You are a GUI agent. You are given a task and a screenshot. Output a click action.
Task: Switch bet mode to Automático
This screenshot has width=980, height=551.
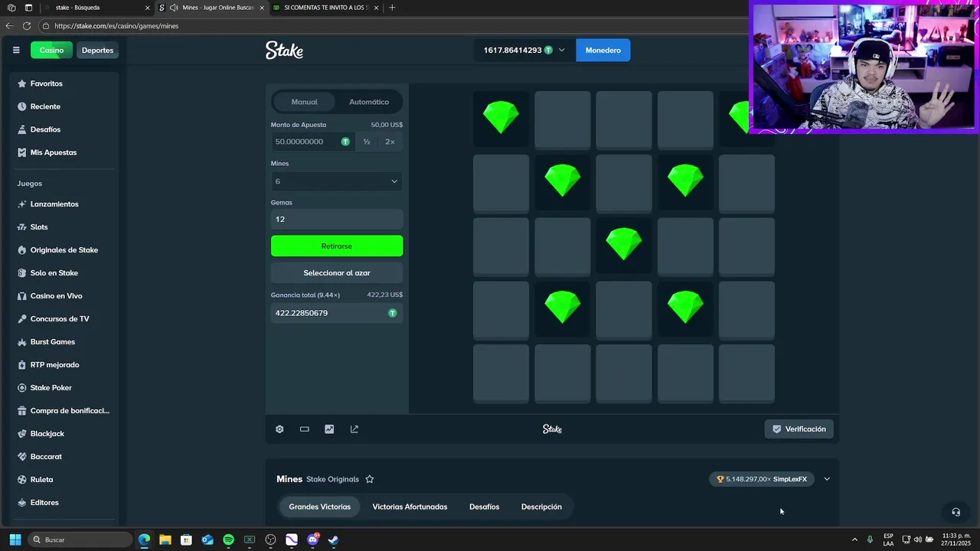coord(369,102)
